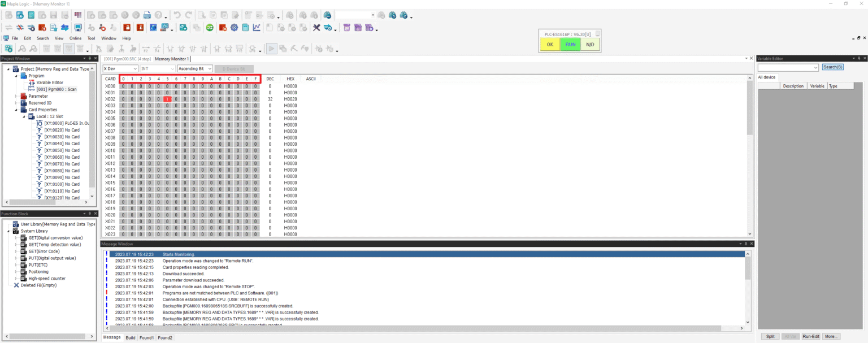
Task: Click the Search(S) button in the Variable Editor
Action: (833, 67)
